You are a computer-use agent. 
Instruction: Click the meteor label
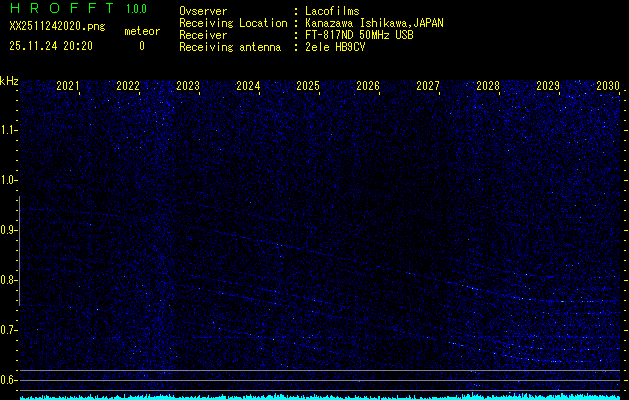(x=141, y=31)
